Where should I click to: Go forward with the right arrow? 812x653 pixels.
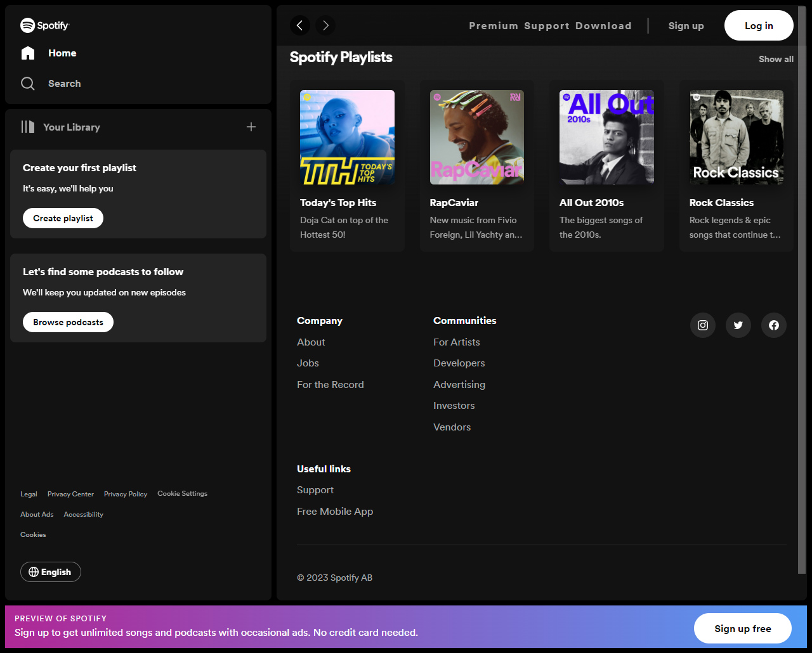325,25
